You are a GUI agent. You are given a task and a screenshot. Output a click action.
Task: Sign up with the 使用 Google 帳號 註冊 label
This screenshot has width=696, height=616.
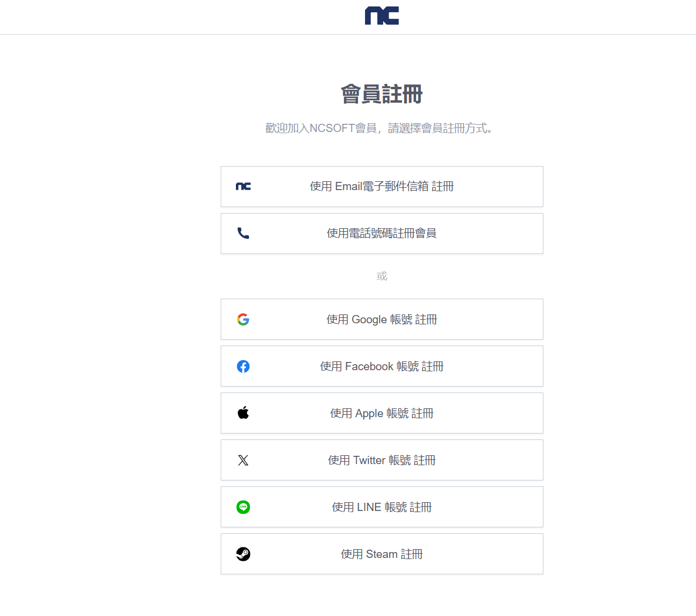point(381,319)
